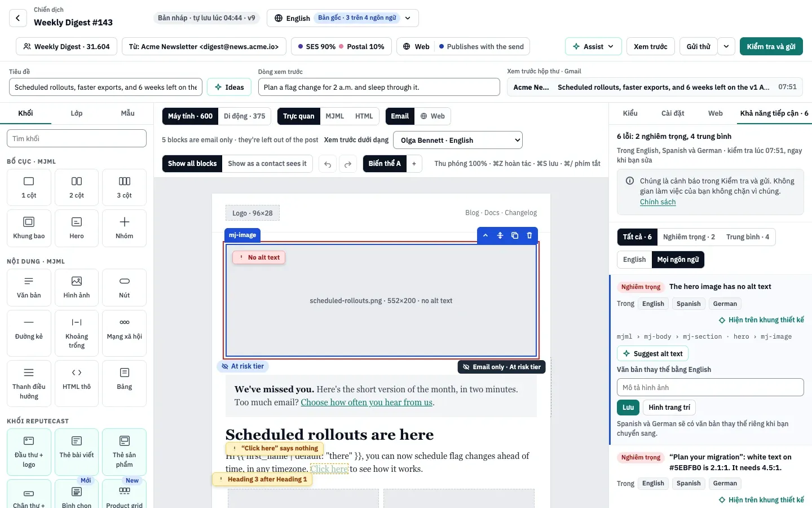Image resolution: width=812 pixels, height=508 pixels.
Task: Add an HTML thô raw block
Action: [77, 383]
